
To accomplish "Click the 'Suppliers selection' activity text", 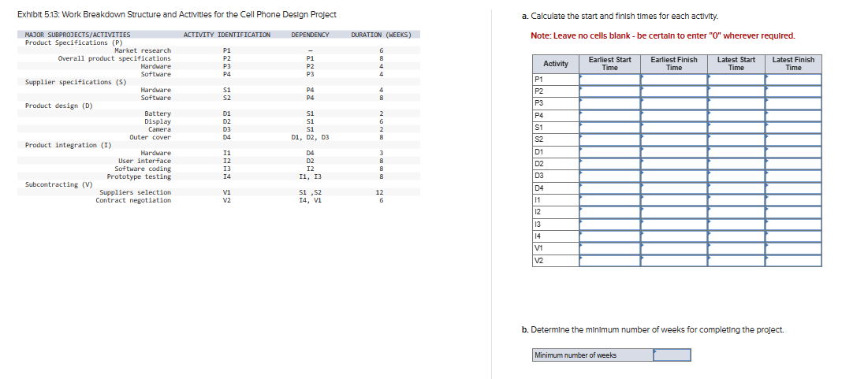I will pyautogui.click(x=135, y=192).
